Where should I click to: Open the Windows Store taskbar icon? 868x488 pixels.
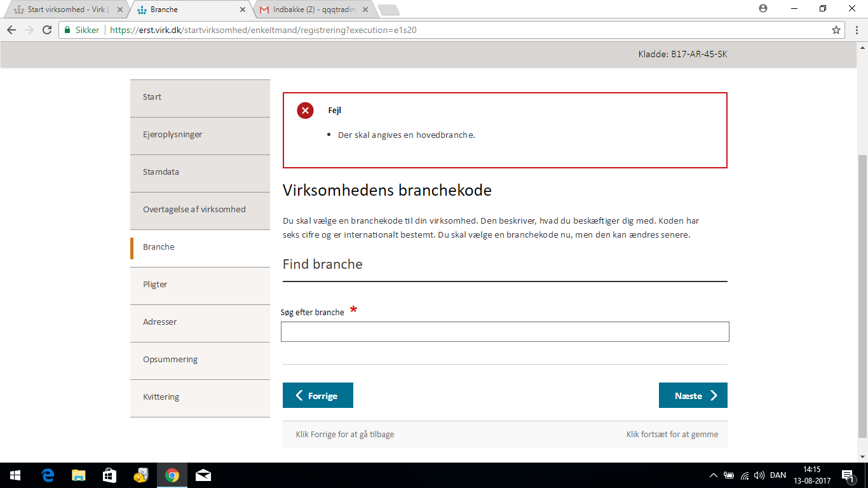tap(109, 475)
